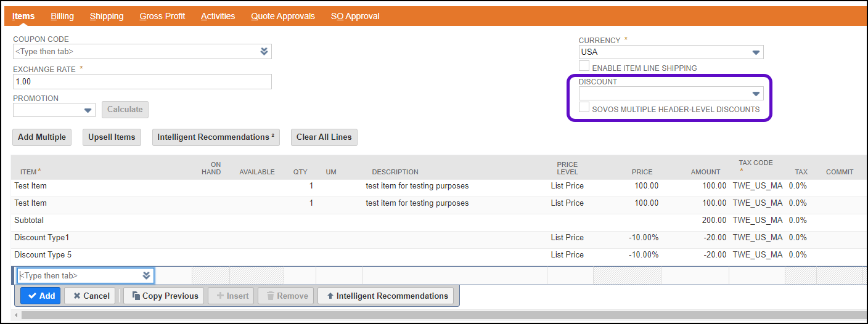Click the Exchange Rate input field

tap(142, 81)
